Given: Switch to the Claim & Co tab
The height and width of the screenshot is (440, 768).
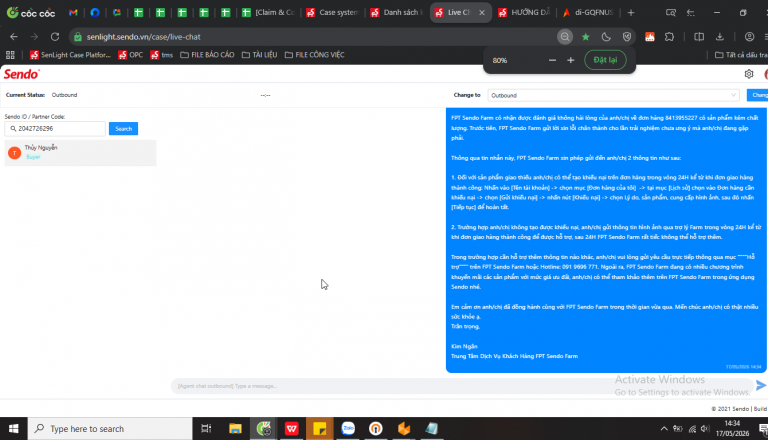Looking at the screenshot, I should coord(268,13).
